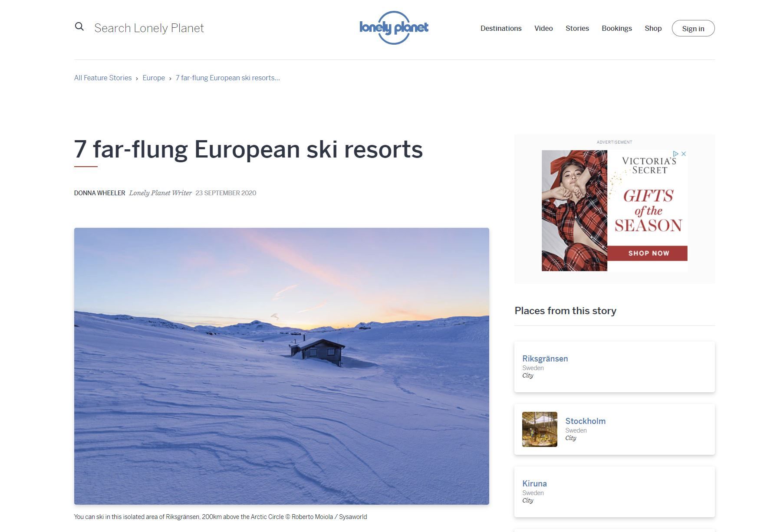The width and height of the screenshot is (767, 532).
Task: Click the search magnifier icon
Action: point(79,27)
